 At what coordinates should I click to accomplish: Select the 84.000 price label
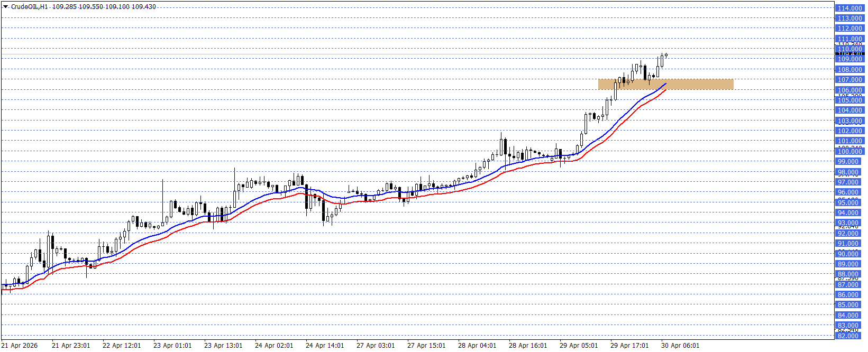click(849, 316)
